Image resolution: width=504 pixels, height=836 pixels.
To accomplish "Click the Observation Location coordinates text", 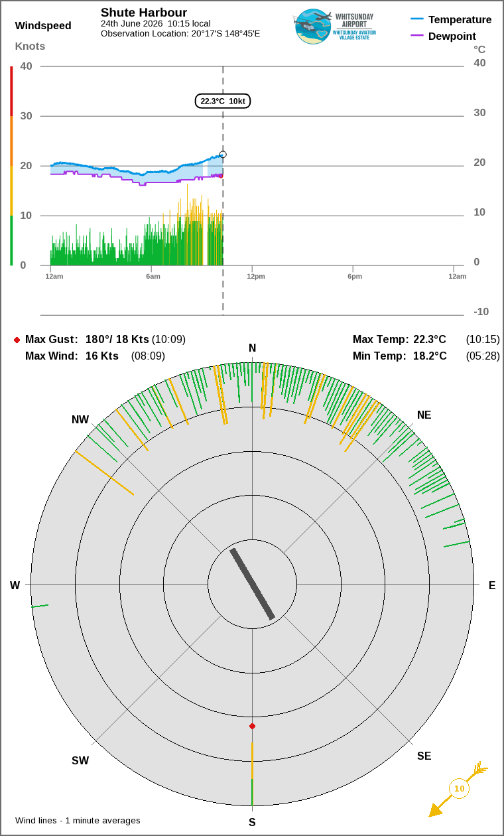I will coord(180,33).
